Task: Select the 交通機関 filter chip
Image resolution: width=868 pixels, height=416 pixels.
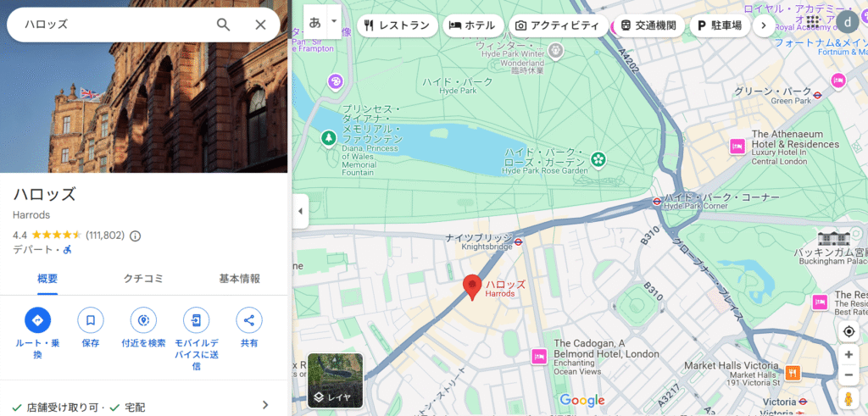Action: 648,25
